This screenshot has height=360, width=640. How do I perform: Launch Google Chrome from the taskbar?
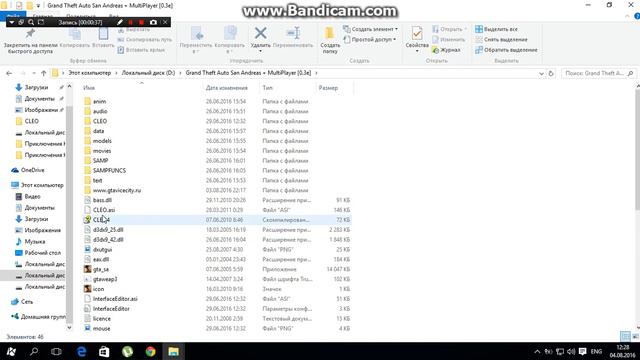click(151, 351)
